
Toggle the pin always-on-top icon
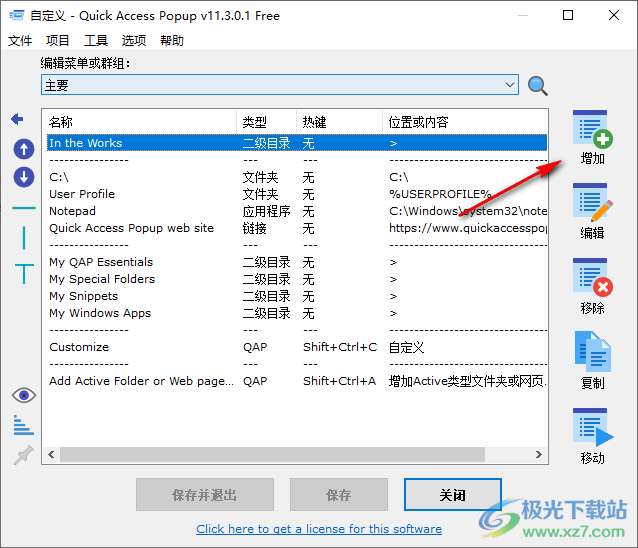[x=24, y=455]
